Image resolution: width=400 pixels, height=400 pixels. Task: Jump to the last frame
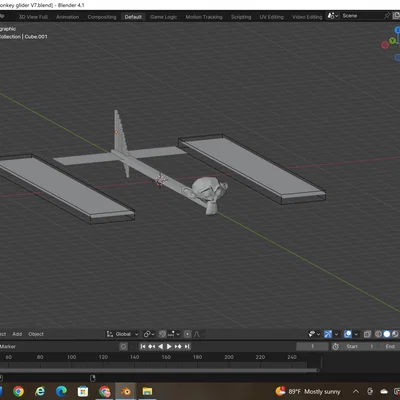(187, 347)
